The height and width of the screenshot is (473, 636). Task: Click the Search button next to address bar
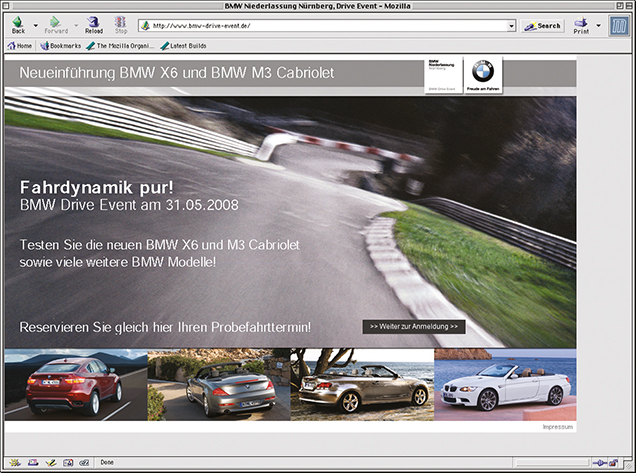pos(543,26)
